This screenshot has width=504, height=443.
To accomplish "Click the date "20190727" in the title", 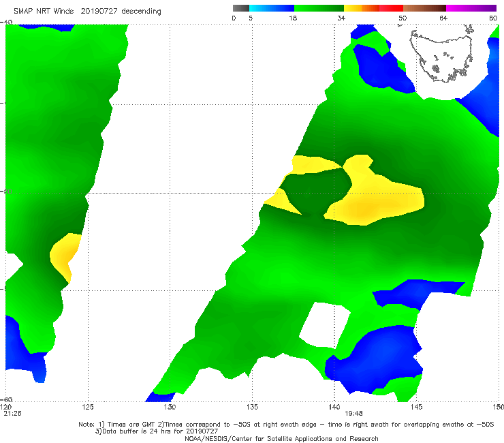I will pos(99,11).
